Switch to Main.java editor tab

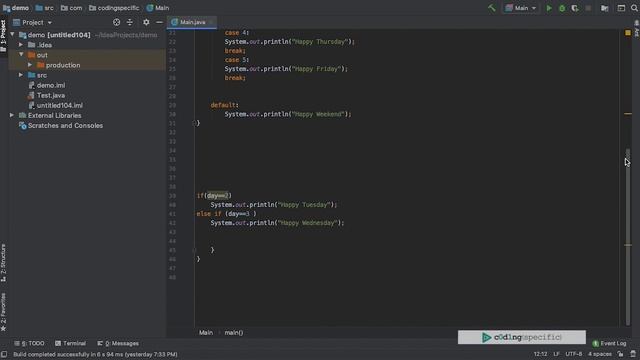click(192, 22)
